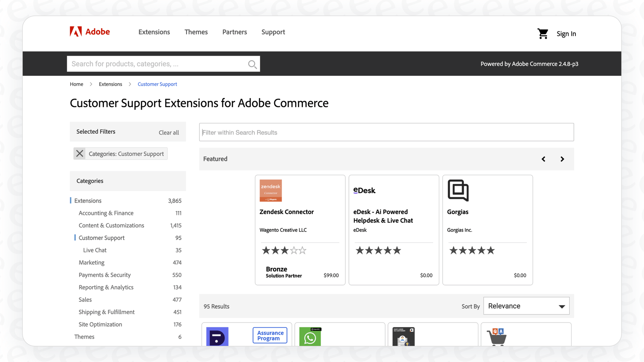This screenshot has width=644, height=362.
Task: Remove the Customer Support category filter
Action: tap(80, 153)
